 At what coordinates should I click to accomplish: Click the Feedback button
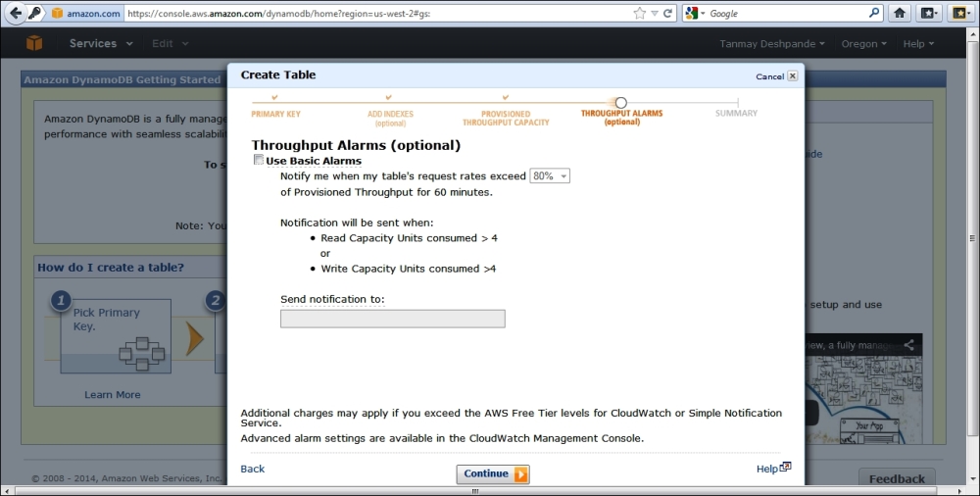(897, 479)
